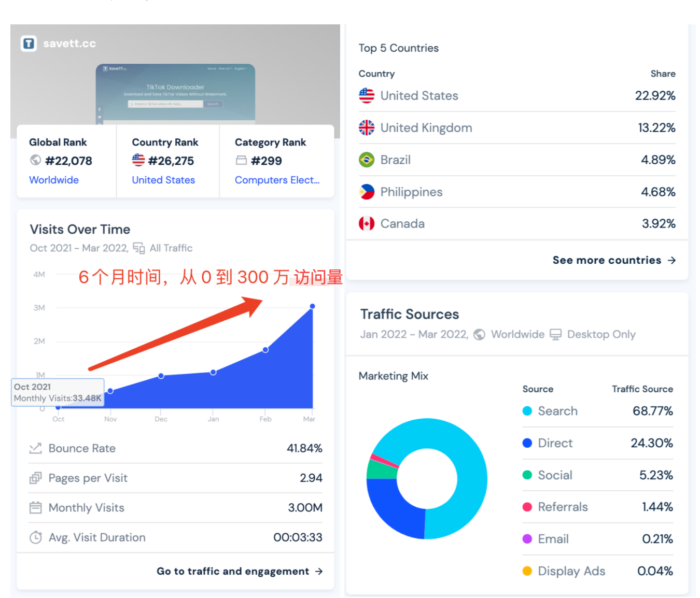Select Philippines country name
700x598 pixels.
412,192
